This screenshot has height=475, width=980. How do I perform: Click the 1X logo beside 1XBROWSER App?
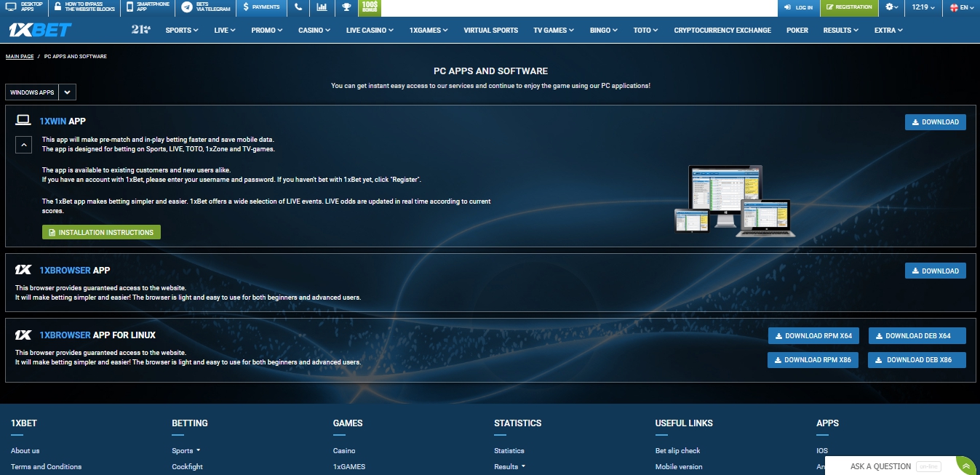coord(23,270)
